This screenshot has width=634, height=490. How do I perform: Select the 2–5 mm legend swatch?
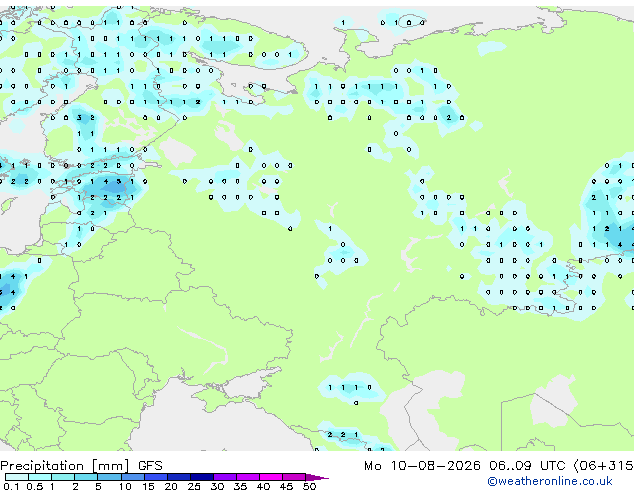(x=86, y=477)
